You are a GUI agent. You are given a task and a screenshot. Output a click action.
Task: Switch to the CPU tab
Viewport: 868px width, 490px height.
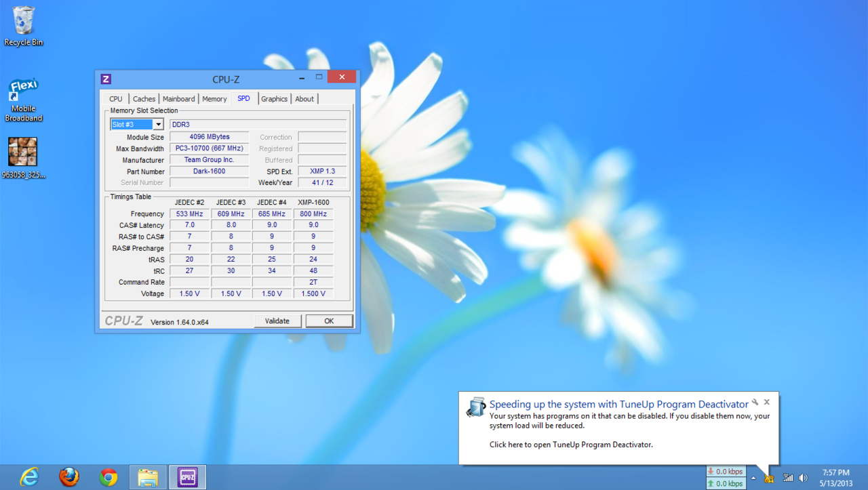(x=116, y=99)
